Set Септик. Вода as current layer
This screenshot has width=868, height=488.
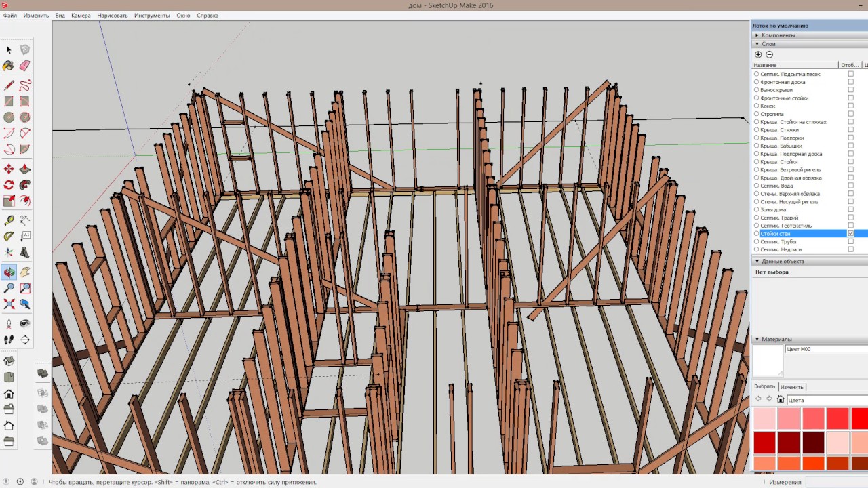click(757, 186)
